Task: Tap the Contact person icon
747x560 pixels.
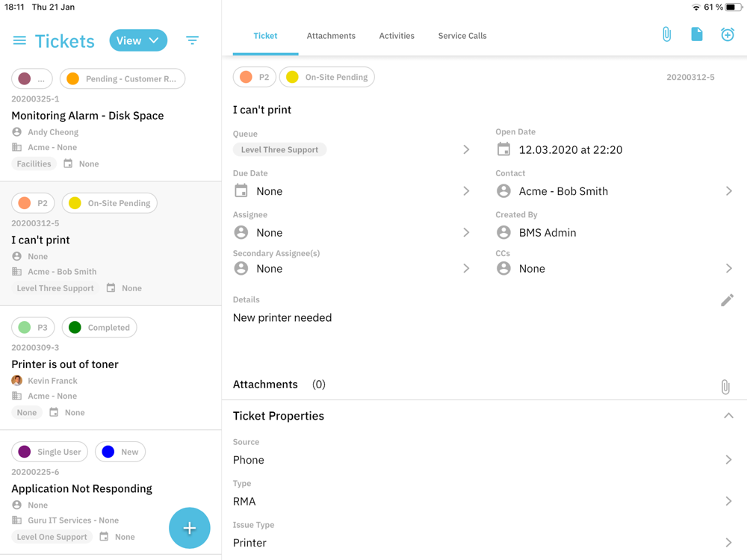Action: coord(503,191)
